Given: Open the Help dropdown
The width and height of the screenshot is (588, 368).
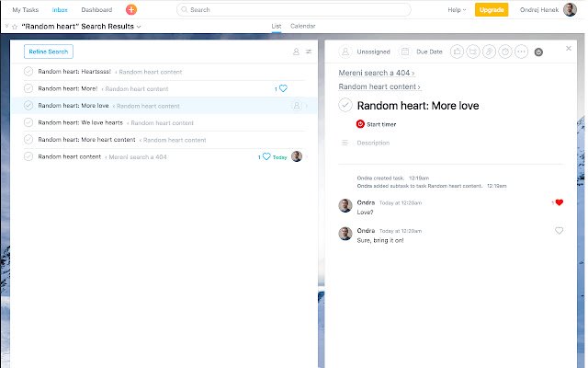Looking at the screenshot, I should 457,10.
